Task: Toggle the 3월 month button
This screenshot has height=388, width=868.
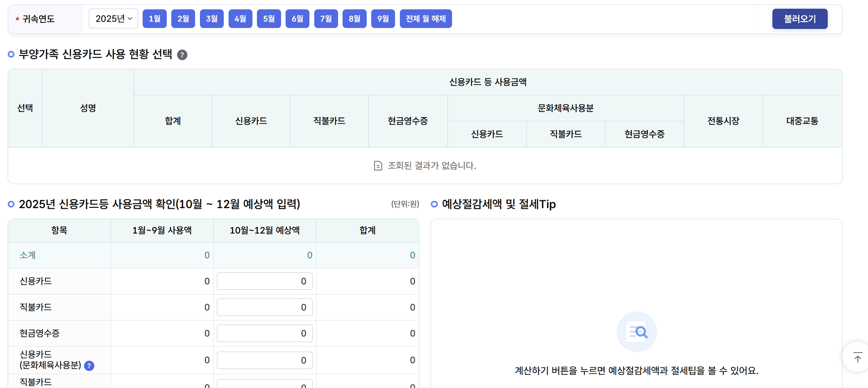Action: [212, 19]
